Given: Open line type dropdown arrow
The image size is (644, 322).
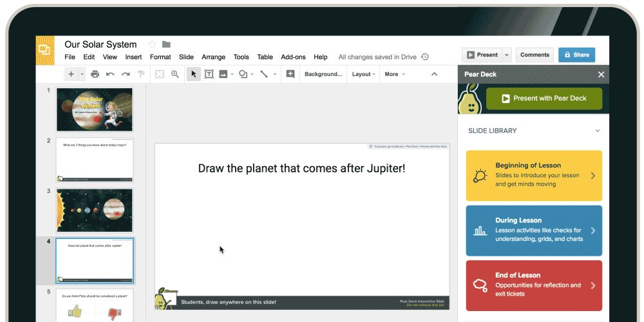Looking at the screenshot, I should [275, 74].
